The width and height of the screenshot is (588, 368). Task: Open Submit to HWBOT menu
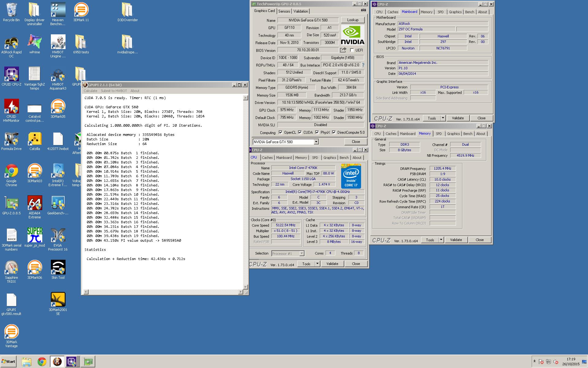[x=114, y=91]
